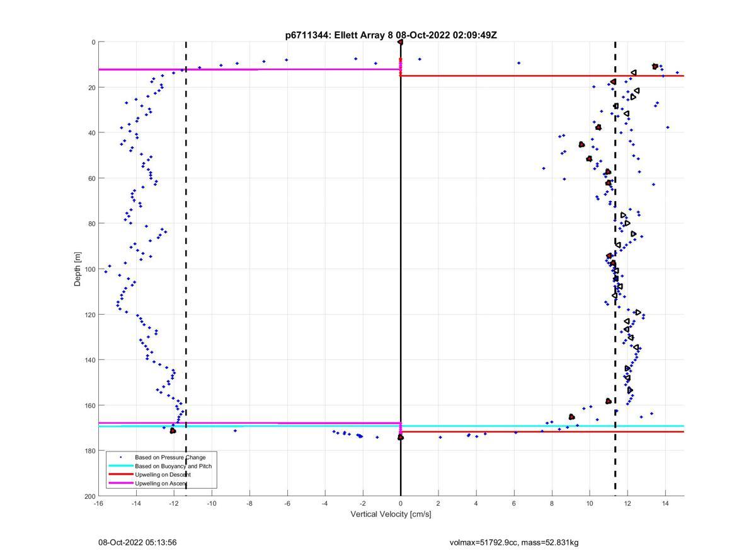This screenshot has height=558, width=756.
Task: Click velocity axis tick label '-10'
Action: (212, 504)
